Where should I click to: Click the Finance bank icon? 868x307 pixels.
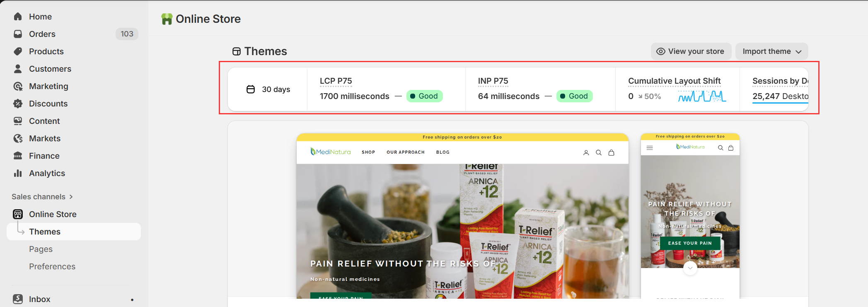(x=18, y=156)
